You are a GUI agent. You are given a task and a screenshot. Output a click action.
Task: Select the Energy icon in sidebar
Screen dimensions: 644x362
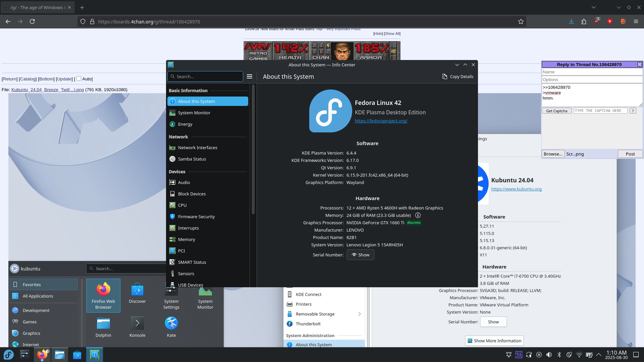point(172,124)
